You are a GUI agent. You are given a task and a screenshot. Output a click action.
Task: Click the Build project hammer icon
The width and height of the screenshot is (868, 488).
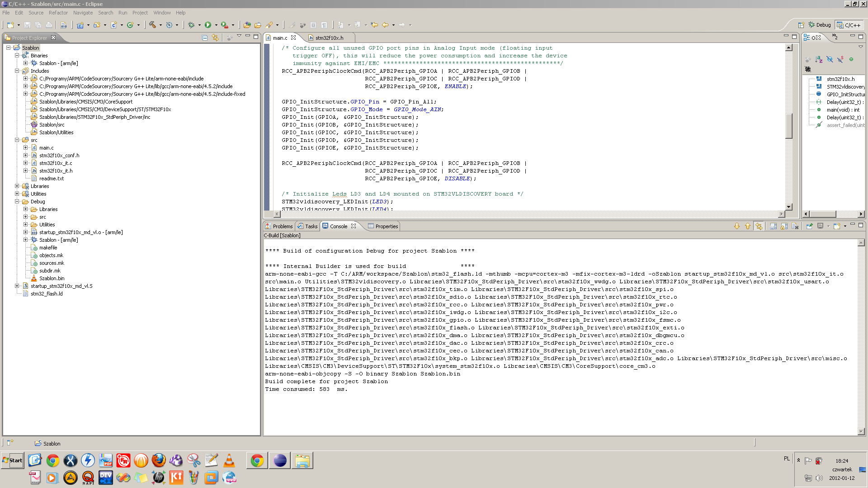[154, 24]
